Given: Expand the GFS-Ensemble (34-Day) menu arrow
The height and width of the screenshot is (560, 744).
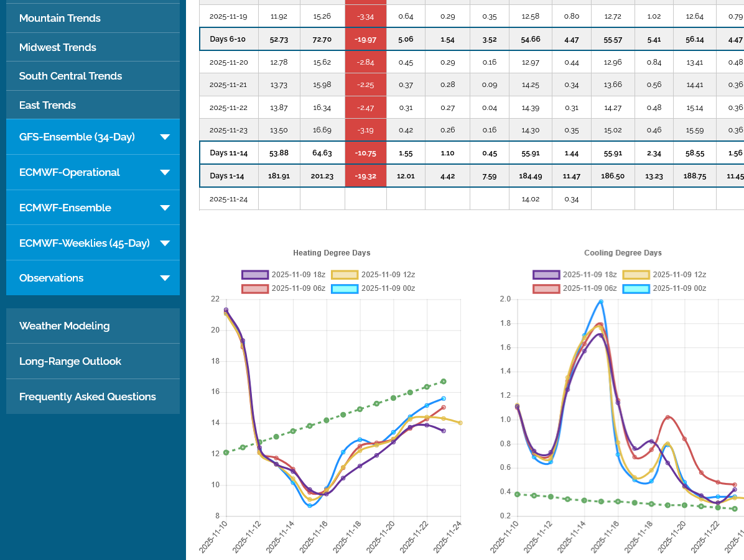Looking at the screenshot, I should [165, 137].
